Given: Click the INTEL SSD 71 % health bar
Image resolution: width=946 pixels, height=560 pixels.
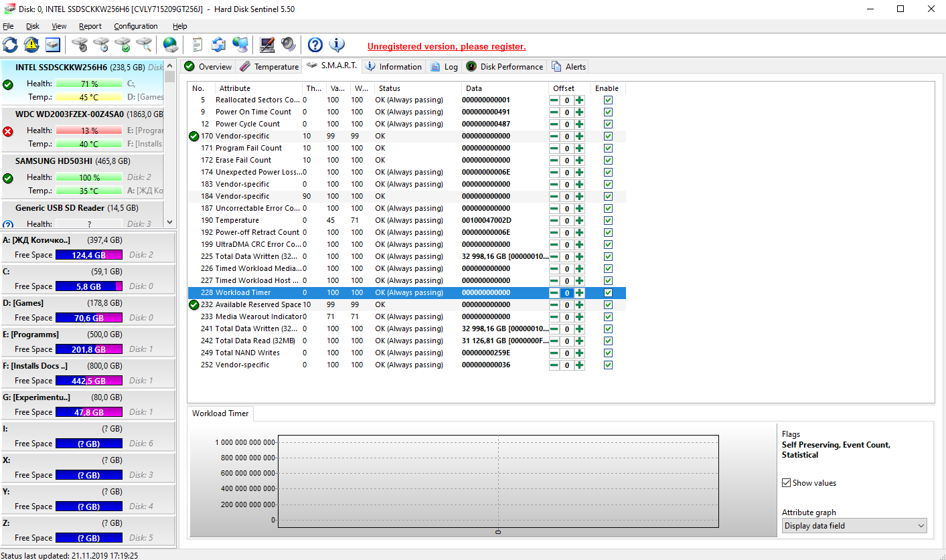Looking at the screenshot, I should pos(89,84).
